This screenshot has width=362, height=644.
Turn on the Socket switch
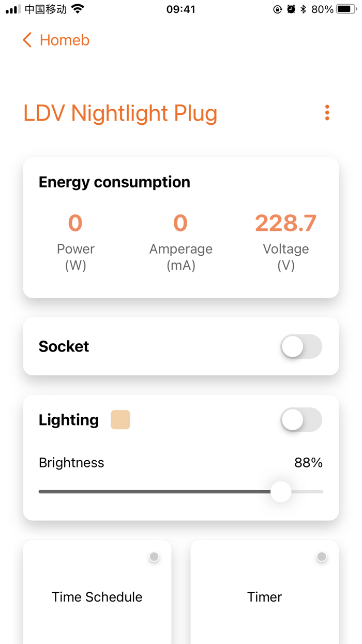301,346
